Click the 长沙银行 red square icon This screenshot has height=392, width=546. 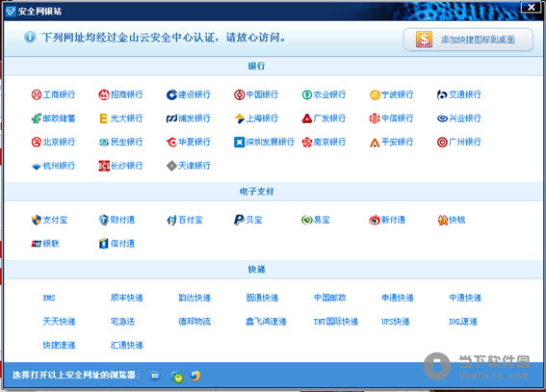pos(104,166)
